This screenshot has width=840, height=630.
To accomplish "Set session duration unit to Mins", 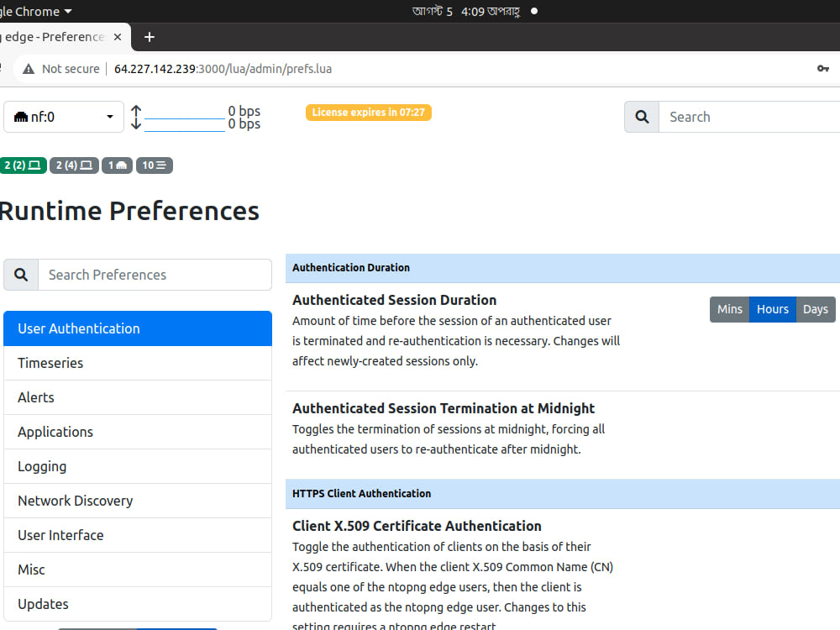I will point(730,309).
